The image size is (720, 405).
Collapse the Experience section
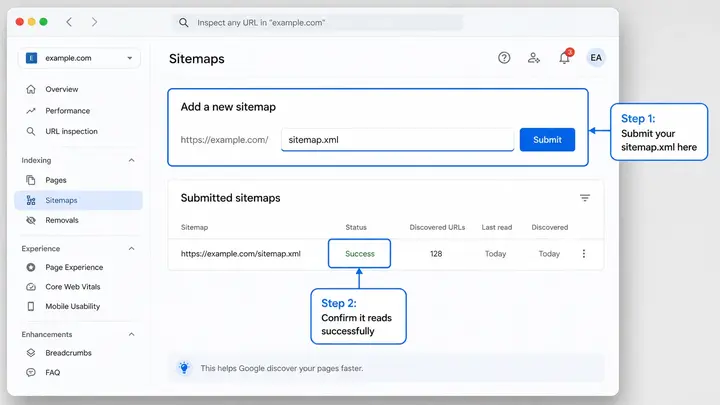click(x=131, y=248)
